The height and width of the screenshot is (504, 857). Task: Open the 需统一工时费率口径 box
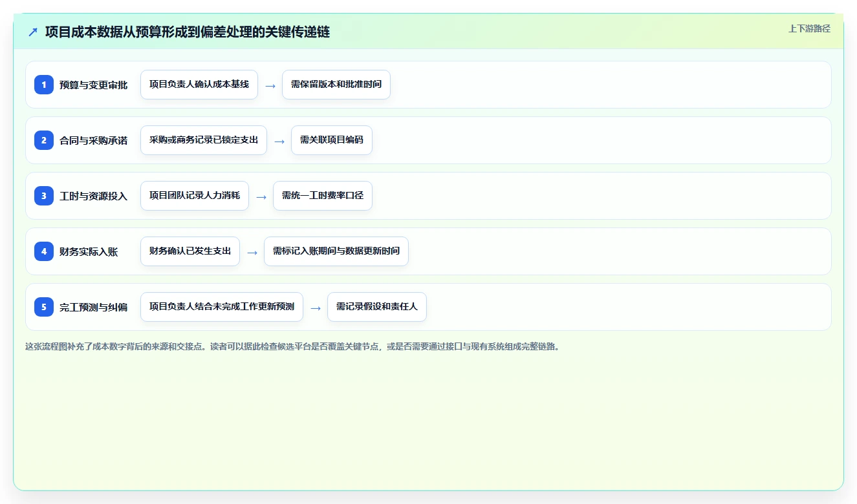tap(323, 196)
